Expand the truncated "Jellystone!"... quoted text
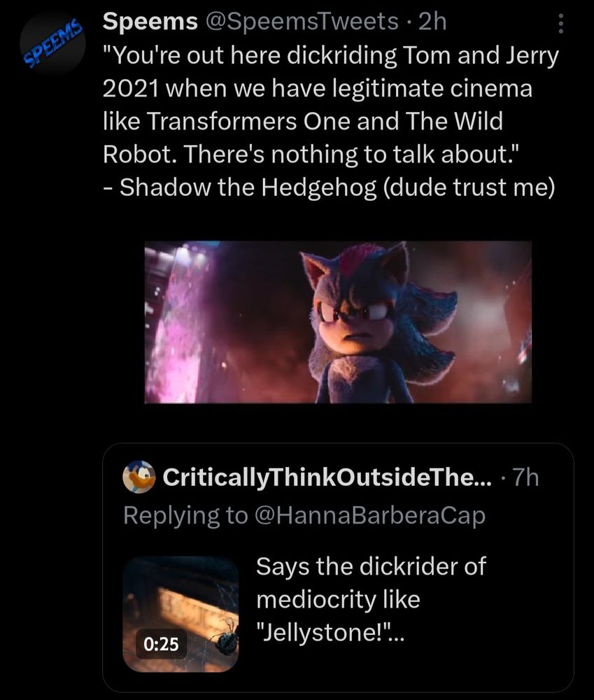The width and height of the screenshot is (594, 700). [332, 634]
